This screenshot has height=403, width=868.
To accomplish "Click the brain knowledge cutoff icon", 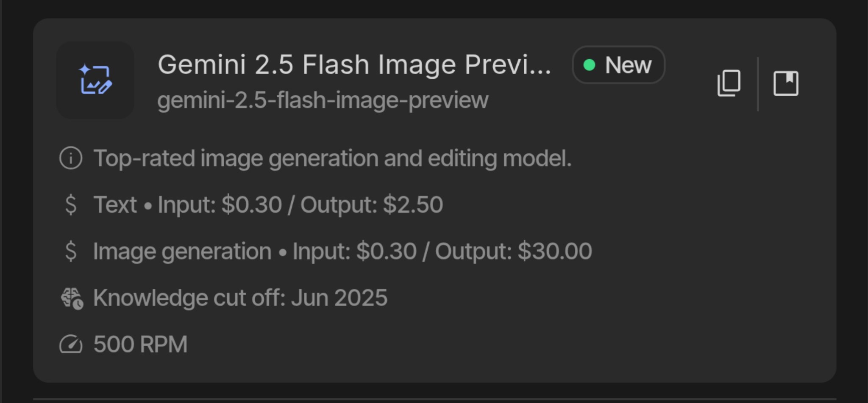I will pos(72,298).
